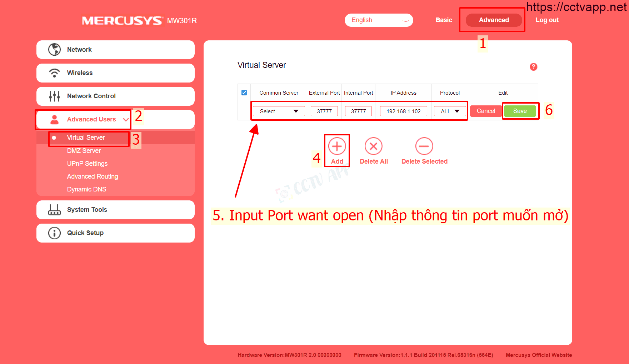This screenshot has width=629, height=364.
Task: Toggle the select-all checkbox in table header
Action: (x=244, y=93)
